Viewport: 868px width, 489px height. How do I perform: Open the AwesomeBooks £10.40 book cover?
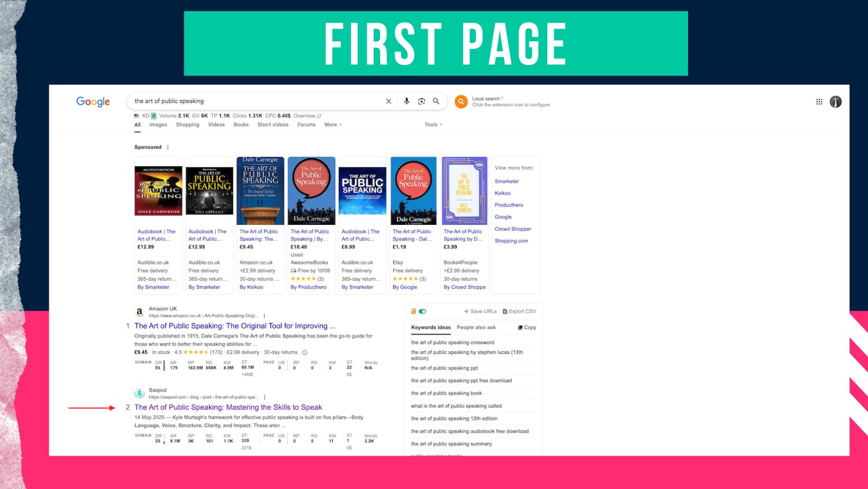(311, 191)
